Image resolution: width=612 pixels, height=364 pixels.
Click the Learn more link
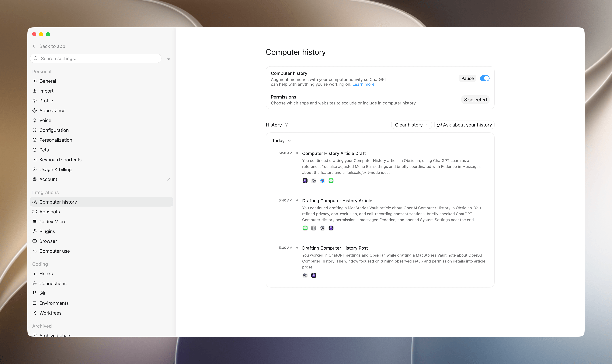[363, 84]
